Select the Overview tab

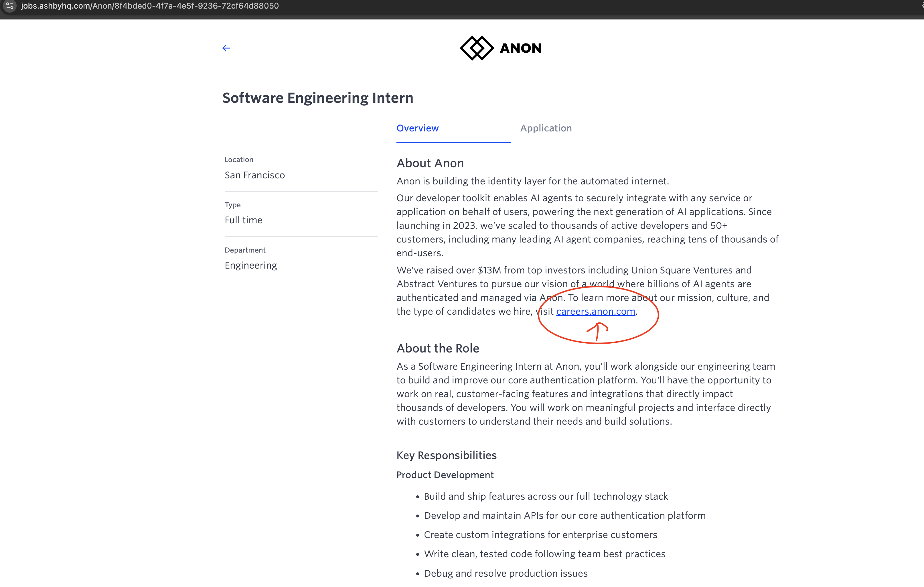(x=417, y=128)
